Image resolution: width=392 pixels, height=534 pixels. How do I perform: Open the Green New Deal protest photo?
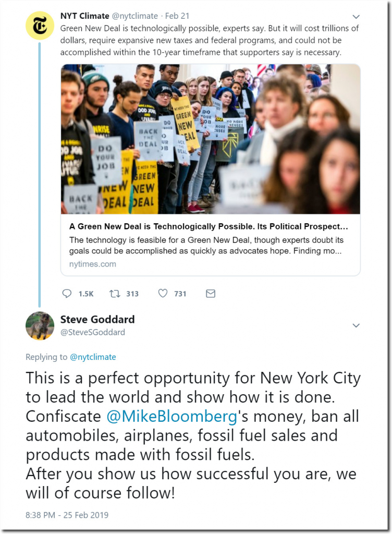click(x=211, y=139)
